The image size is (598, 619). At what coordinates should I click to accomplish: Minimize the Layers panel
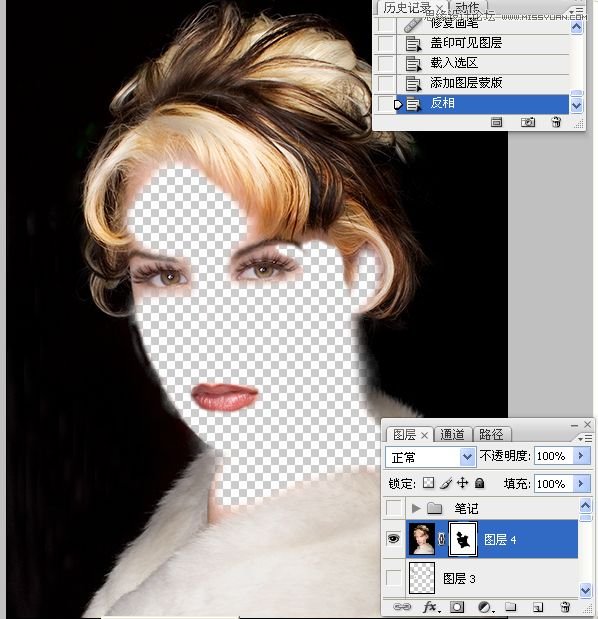pos(574,425)
